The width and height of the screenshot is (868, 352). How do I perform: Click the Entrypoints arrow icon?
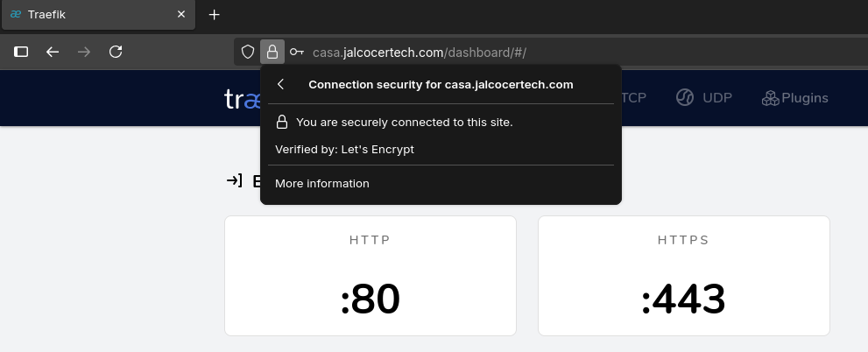coord(234,180)
